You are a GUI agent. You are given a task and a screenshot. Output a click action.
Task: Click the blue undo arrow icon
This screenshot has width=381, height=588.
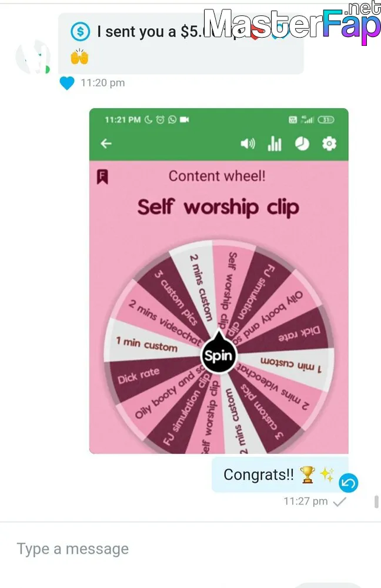pos(349,483)
